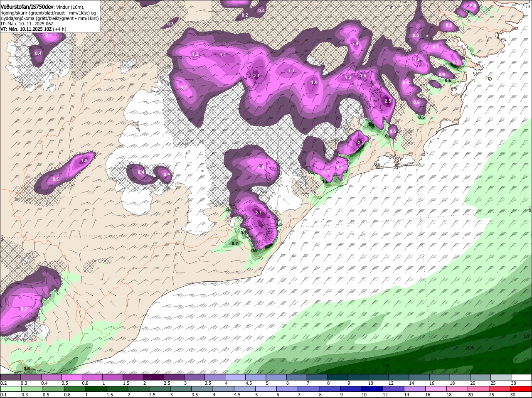
Task: Select palest green swatch between 0.1 and 0.3
Action: 12,389
